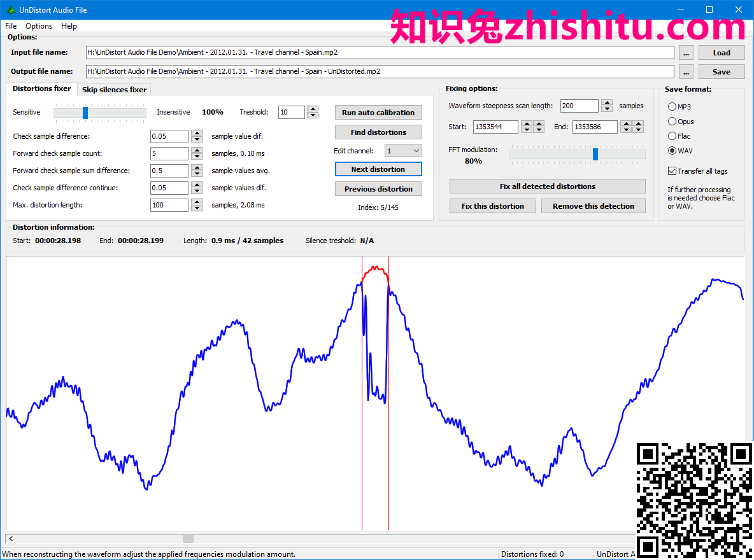
Task: Select Opus save format
Action: click(681, 122)
